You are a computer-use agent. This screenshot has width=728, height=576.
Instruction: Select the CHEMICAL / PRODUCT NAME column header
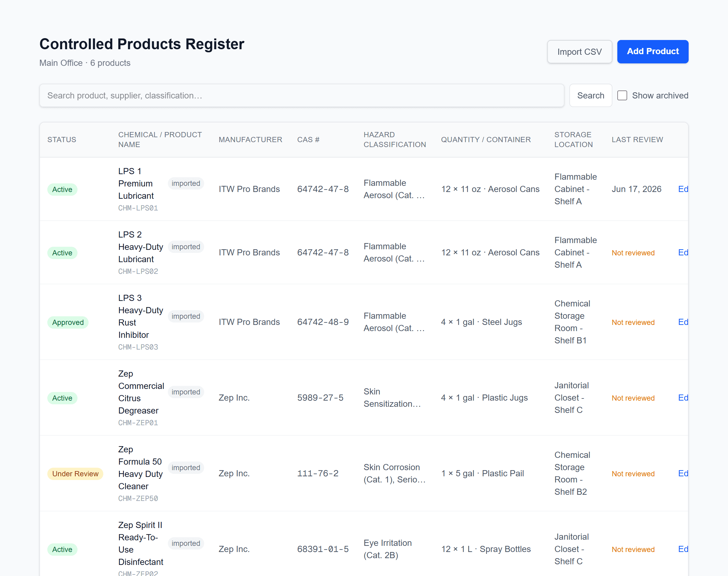click(x=160, y=140)
